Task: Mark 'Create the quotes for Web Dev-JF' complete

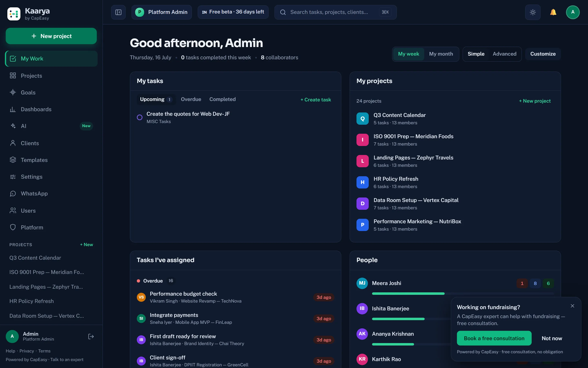Action: (140, 117)
